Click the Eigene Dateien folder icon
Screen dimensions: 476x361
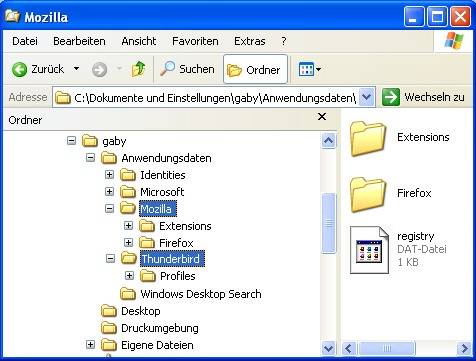[109, 345]
